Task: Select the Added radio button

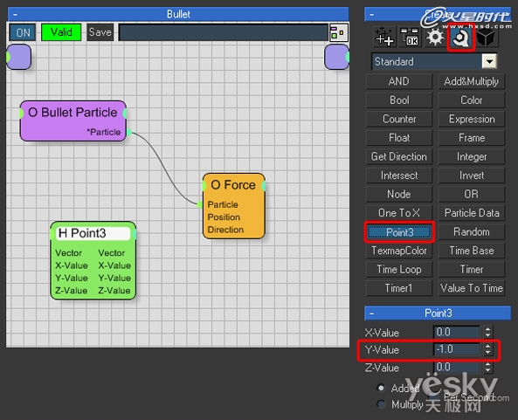Action: pos(381,388)
